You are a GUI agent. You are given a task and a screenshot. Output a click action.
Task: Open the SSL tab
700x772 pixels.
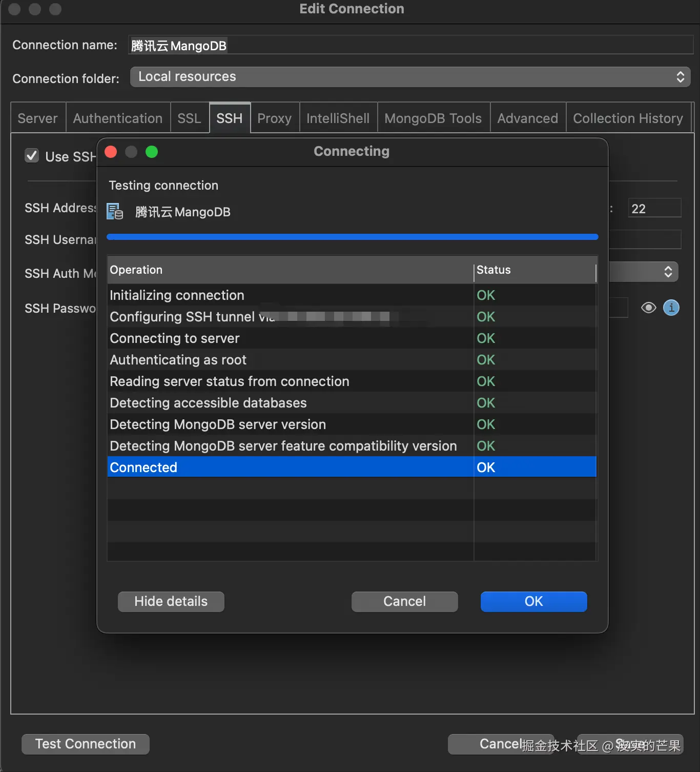(x=189, y=118)
